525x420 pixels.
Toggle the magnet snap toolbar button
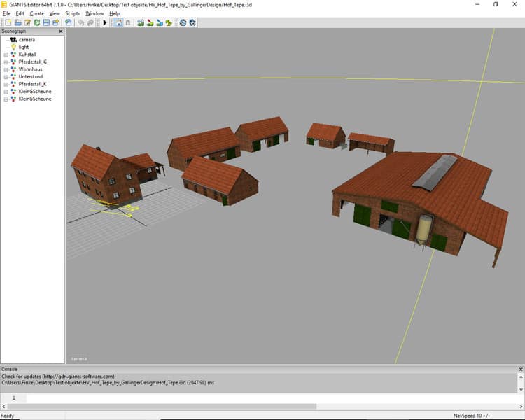click(128, 22)
